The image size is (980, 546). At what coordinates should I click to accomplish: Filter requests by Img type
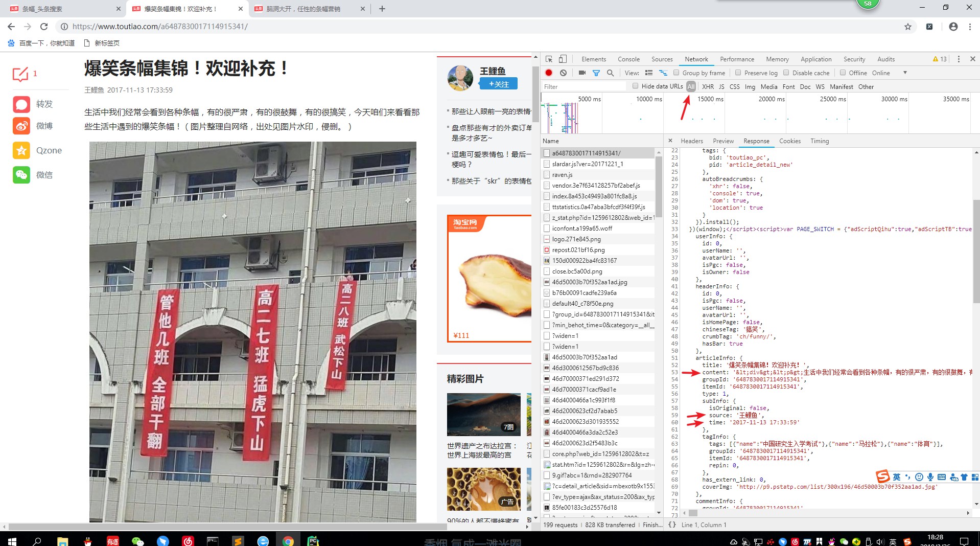point(750,87)
